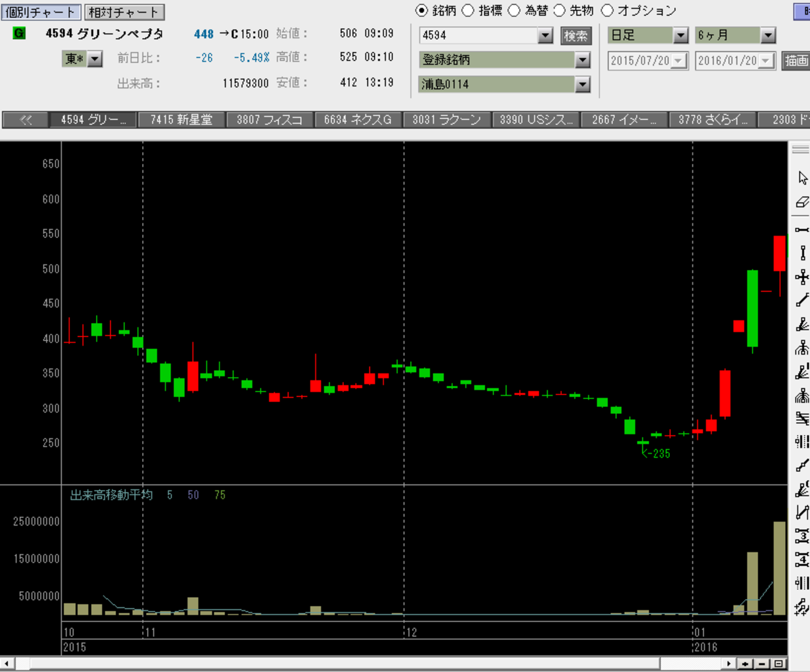
Task: Open the 2016/01/20 end date picker
Action: point(766,60)
